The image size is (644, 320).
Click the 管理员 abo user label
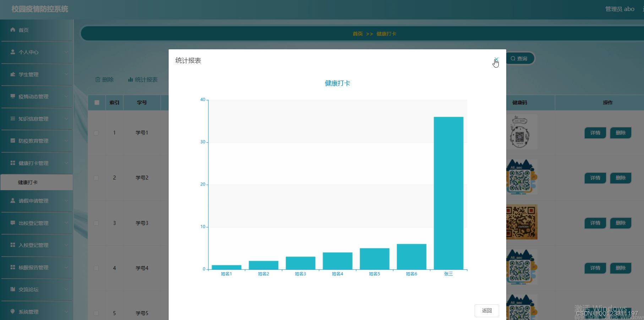click(620, 9)
